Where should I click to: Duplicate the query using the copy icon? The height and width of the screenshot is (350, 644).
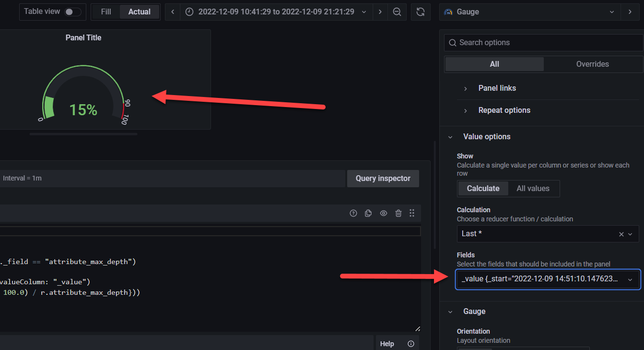click(368, 213)
